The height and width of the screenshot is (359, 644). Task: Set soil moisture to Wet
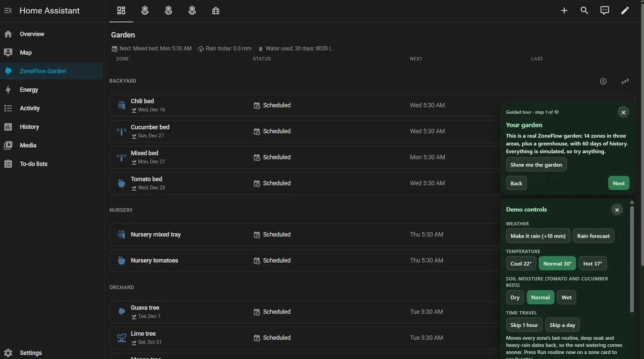pyautogui.click(x=566, y=297)
